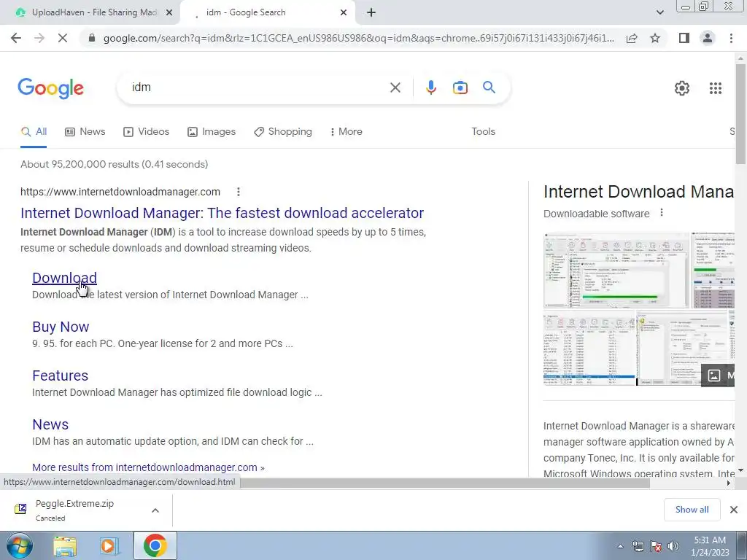The width and height of the screenshot is (747, 560).
Task: Clear the search box text
Action: 395,87
